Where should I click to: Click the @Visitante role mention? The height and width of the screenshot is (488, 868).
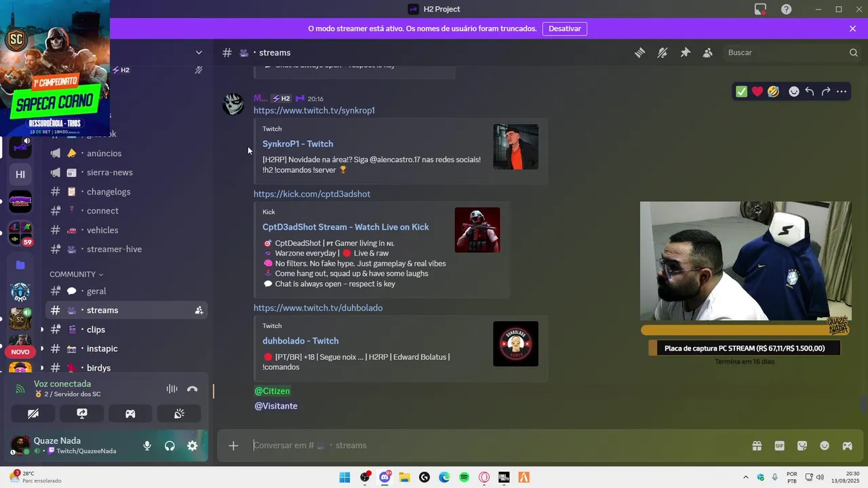pyautogui.click(x=276, y=406)
